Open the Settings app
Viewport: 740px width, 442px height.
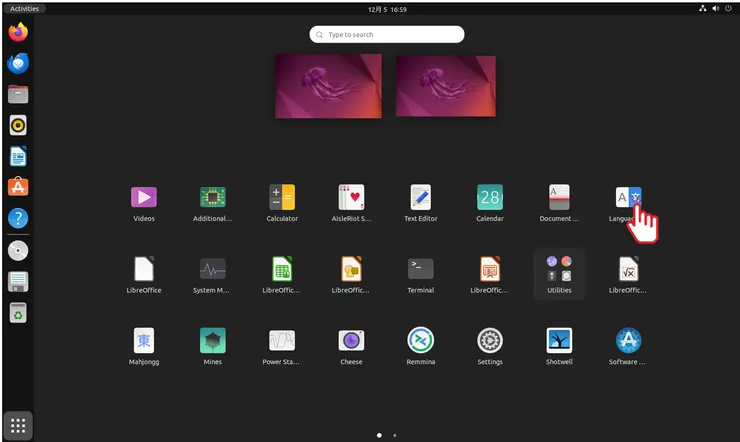coord(490,340)
